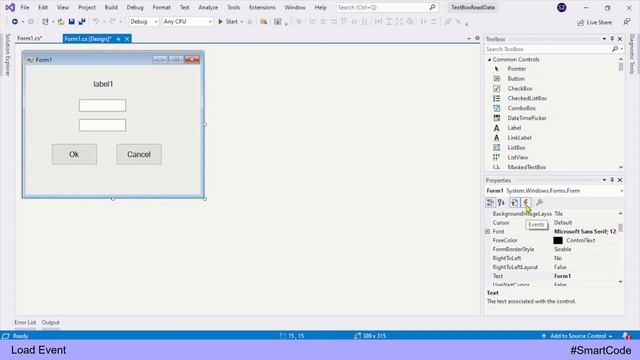Select the Cancel button on Form1
Image resolution: width=640 pixels, height=360 pixels.
(139, 154)
